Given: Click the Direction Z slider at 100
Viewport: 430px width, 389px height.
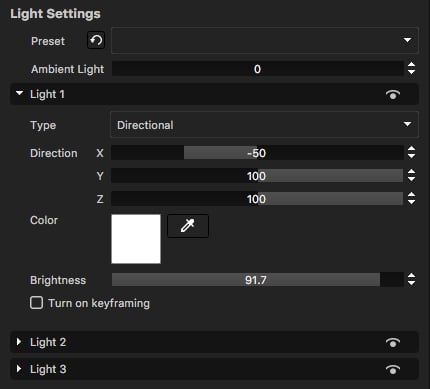Looking at the screenshot, I should tap(257, 199).
